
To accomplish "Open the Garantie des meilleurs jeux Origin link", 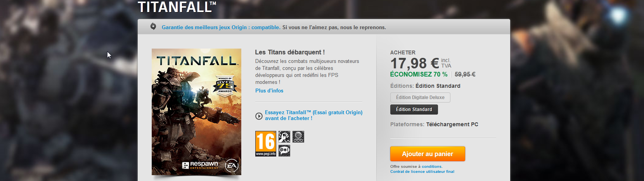I will [x=221, y=27].
